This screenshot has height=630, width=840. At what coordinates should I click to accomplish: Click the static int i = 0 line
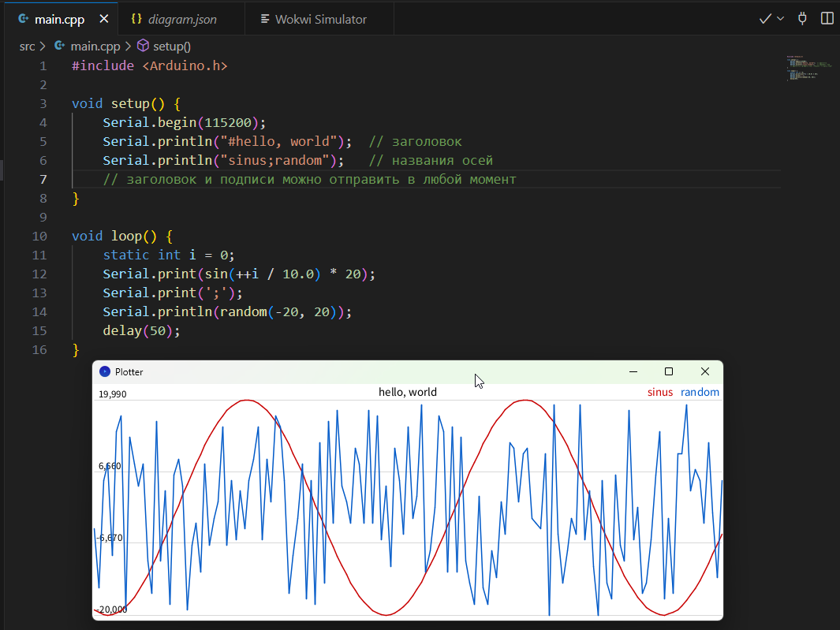tap(169, 255)
